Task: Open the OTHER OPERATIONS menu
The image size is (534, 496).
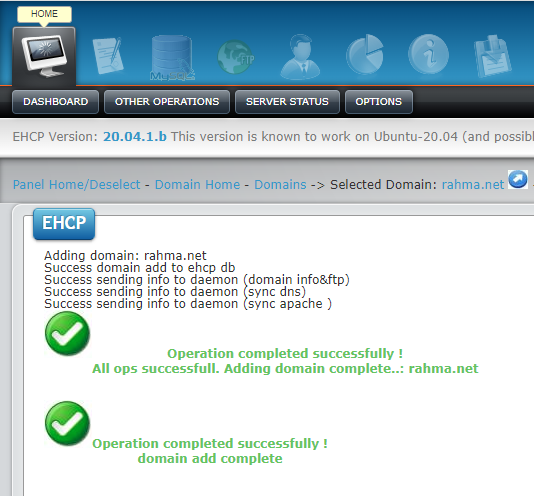Action: pyautogui.click(x=167, y=102)
